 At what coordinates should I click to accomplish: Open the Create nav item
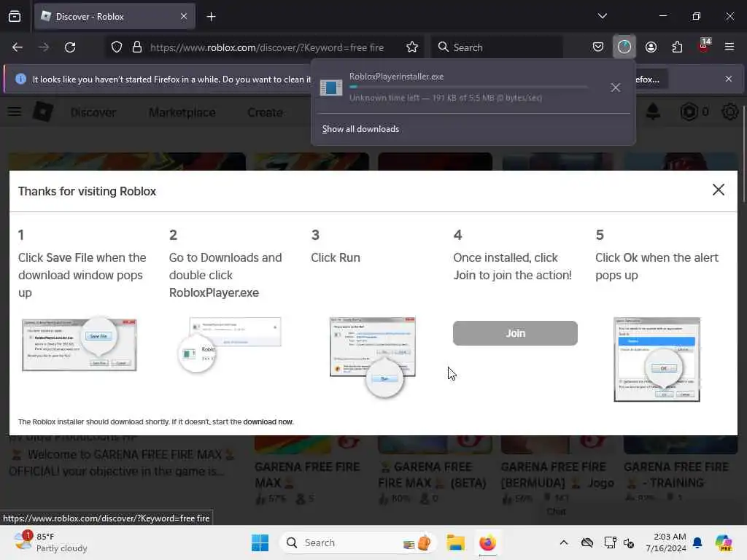point(265,113)
